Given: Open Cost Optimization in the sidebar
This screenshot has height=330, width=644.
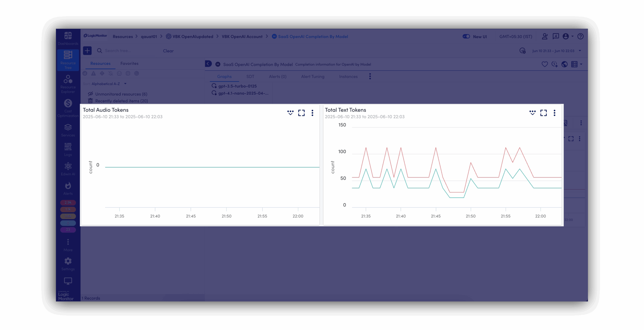Looking at the screenshot, I should click(x=68, y=108).
